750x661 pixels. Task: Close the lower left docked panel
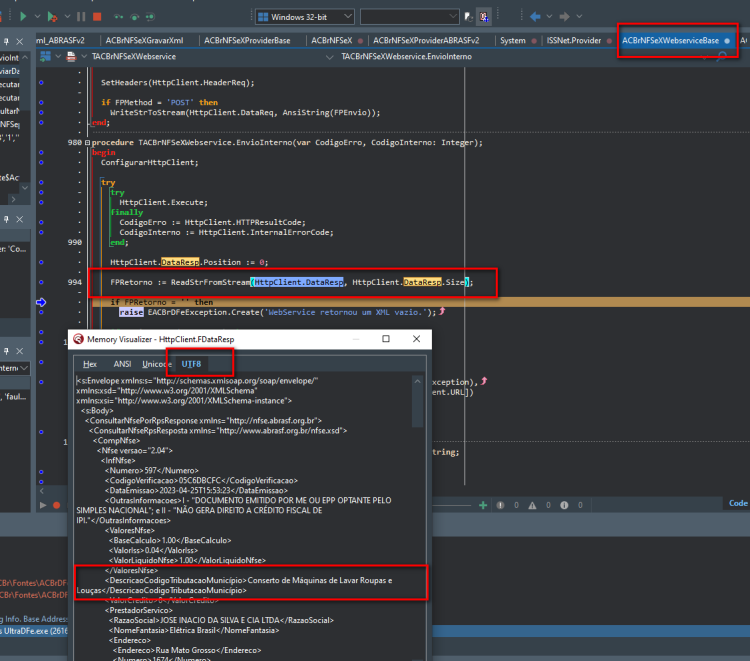20,351
